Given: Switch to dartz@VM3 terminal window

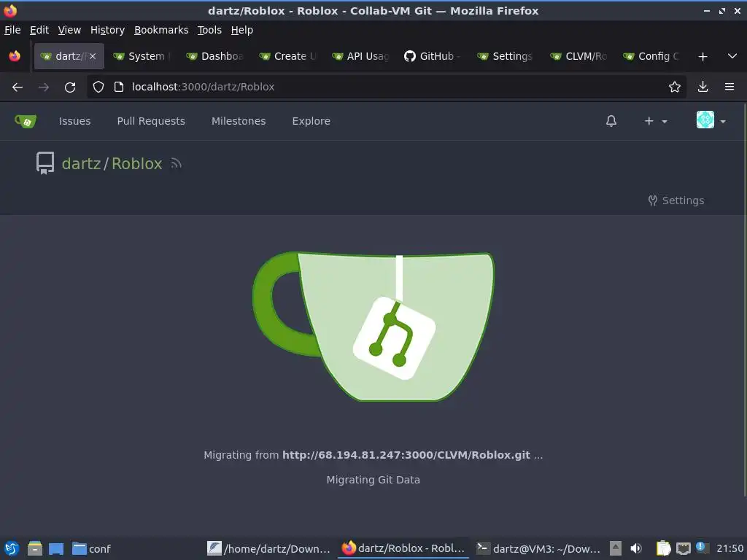Looking at the screenshot, I should 539,548.
